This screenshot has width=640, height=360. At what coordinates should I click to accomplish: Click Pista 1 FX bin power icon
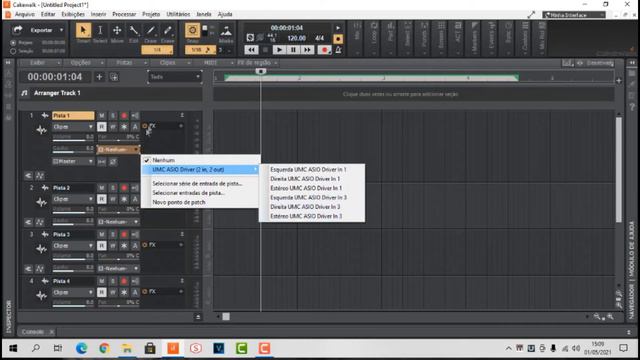click(144, 126)
